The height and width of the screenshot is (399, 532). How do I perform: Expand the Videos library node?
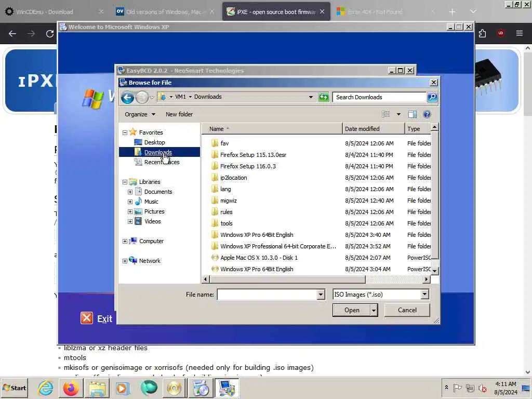tap(130, 221)
